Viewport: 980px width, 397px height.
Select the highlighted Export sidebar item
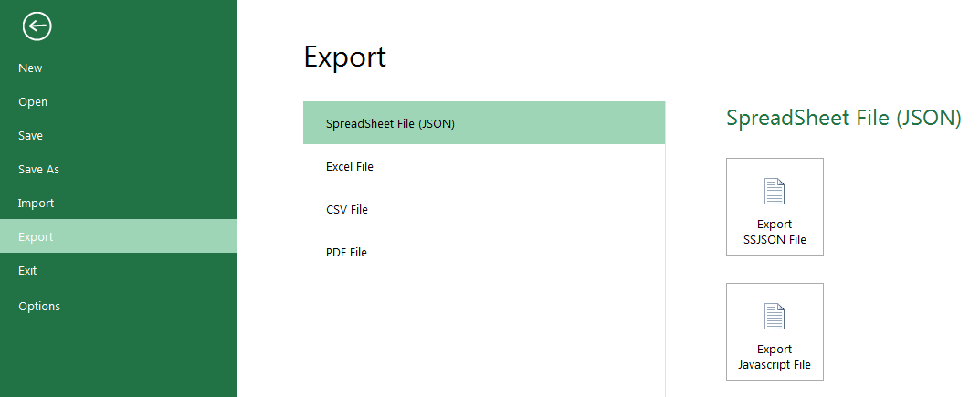tap(118, 236)
